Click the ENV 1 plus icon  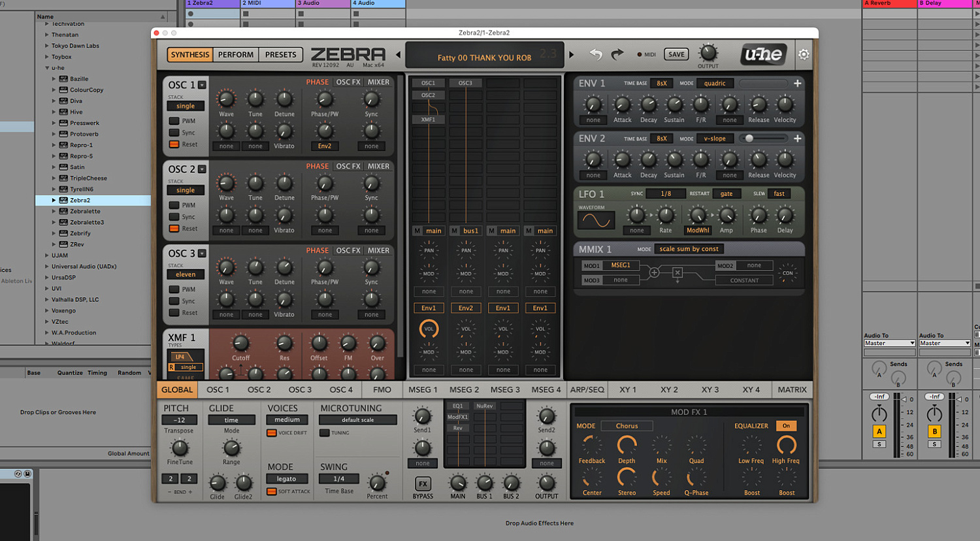[798, 83]
